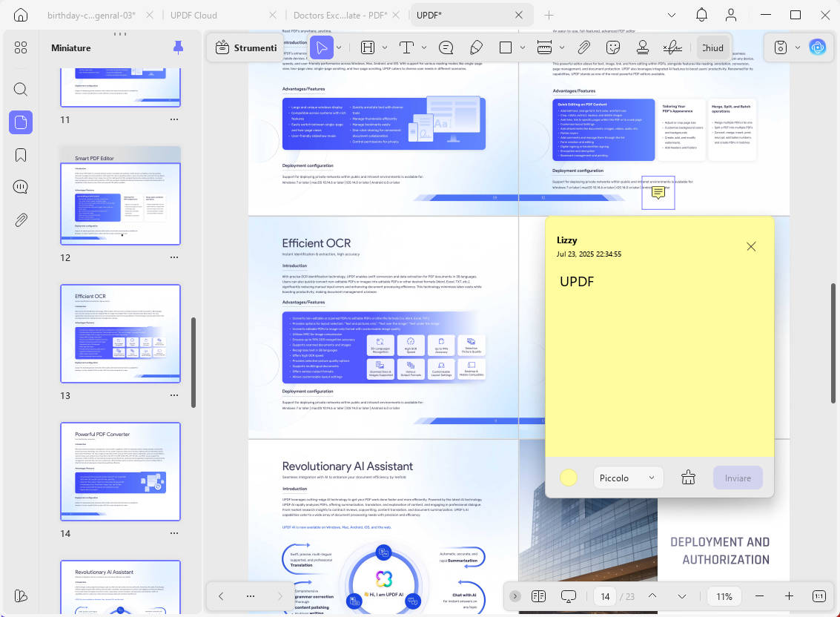
Task: Select the pencil drawing tool
Action: point(476,47)
